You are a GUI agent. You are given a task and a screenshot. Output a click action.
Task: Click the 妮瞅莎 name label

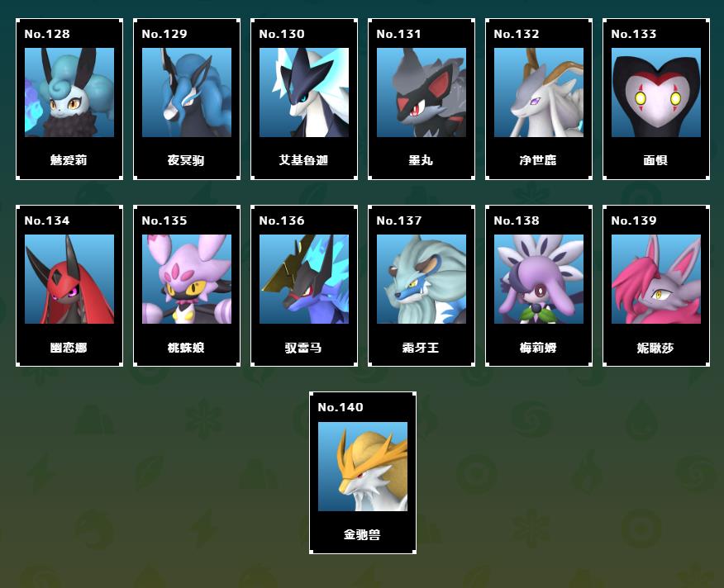point(655,347)
